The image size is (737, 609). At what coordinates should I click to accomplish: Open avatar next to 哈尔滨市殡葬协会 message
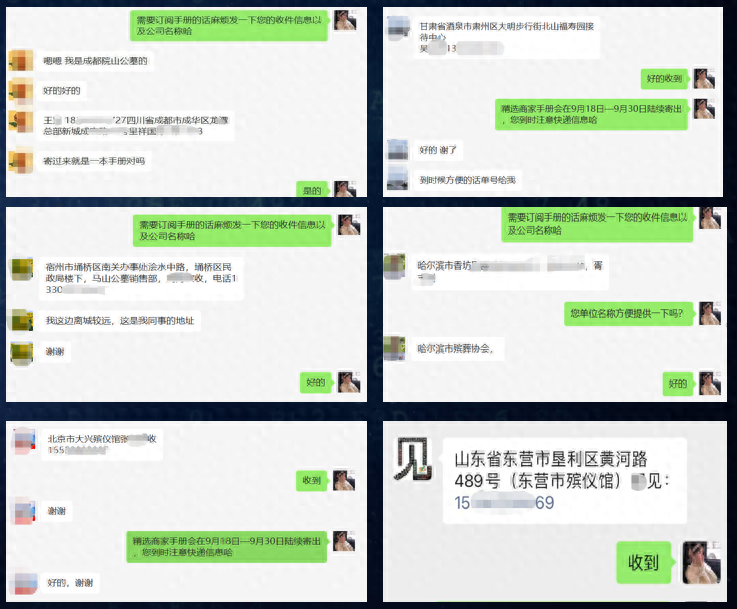coord(394,348)
